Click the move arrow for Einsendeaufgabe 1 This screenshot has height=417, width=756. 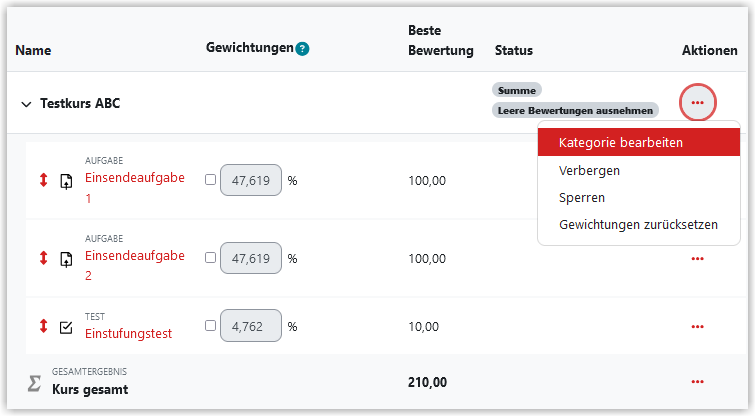(x=43, y=180)
